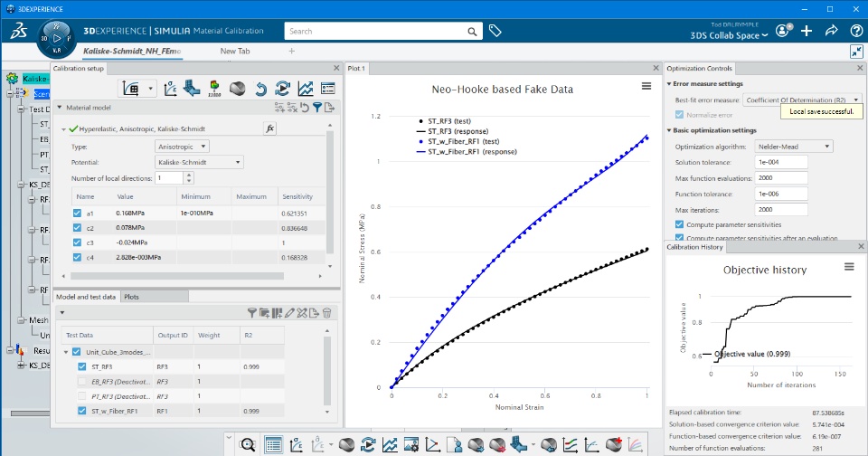This screenshot has width=868, height=456.
Task: Switch to the Kaliske-Schmidt_NH_FEmo tab
Action: (132, 51)
